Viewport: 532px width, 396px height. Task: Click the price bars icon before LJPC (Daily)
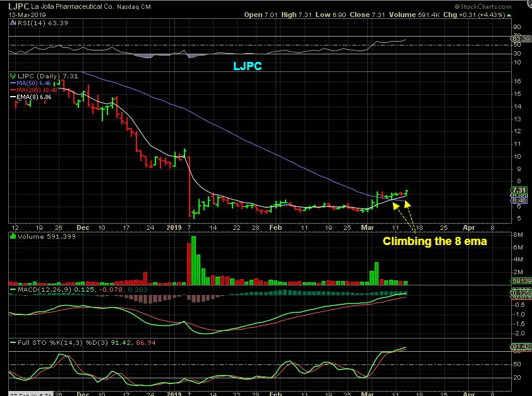coord(13,76)
